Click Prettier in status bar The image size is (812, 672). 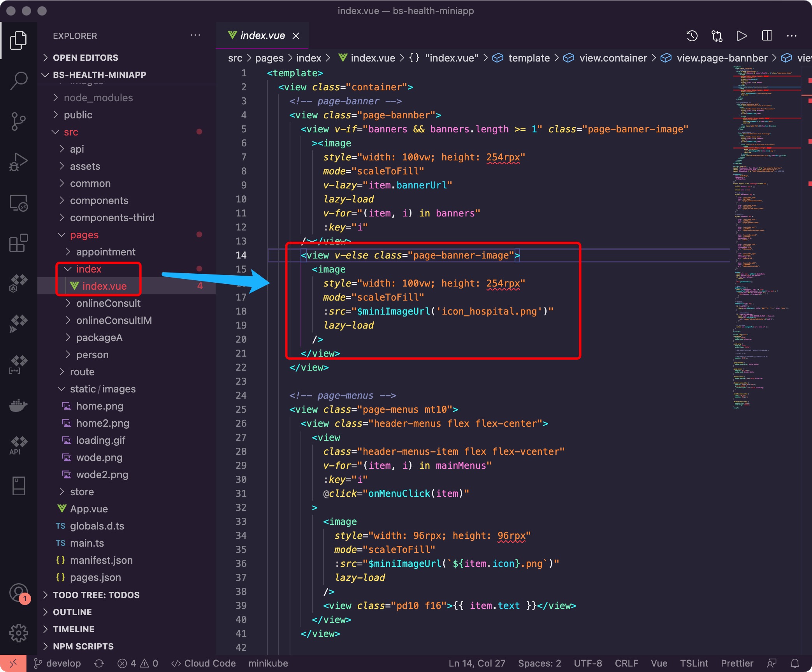[x=737, y=663]
